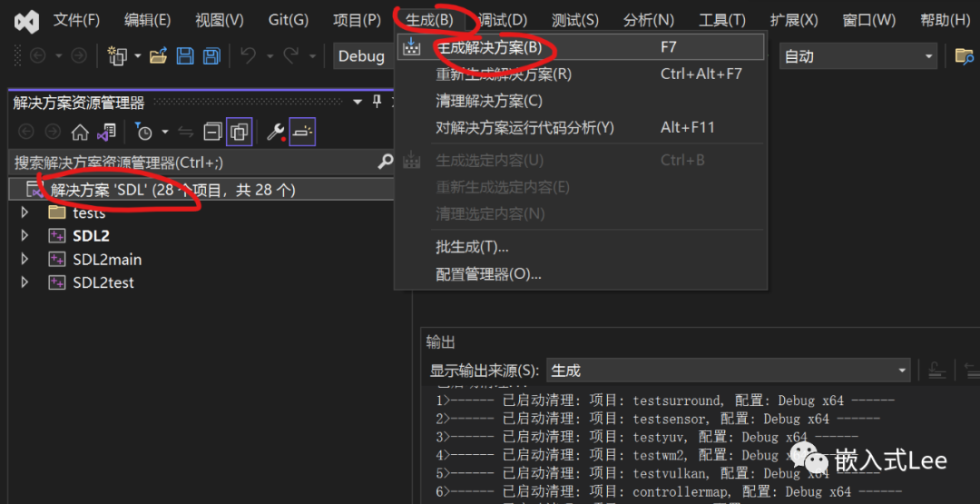Expand the SDL2test project node

25,282
